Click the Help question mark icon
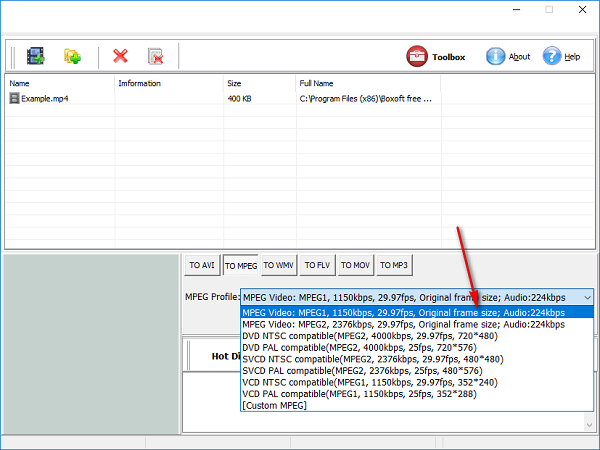The height and width of the screenshot is (450, 600). 551,56
